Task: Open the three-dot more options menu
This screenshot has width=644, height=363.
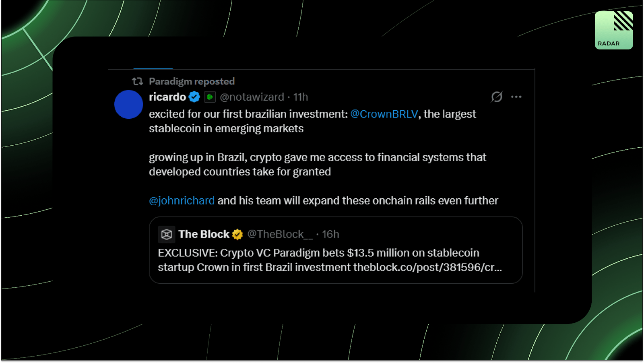Action: [x=516, y=97]
